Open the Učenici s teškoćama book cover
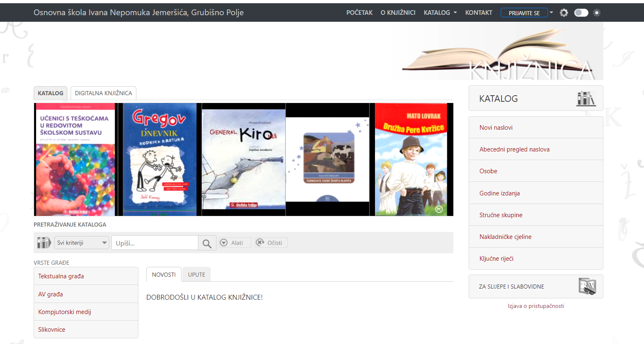 tap(75, 159)
